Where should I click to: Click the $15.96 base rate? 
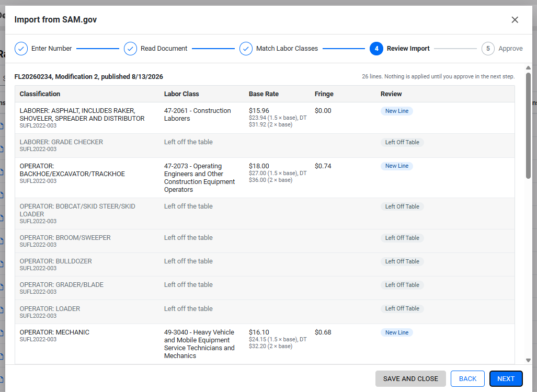[x=259, y=111]
